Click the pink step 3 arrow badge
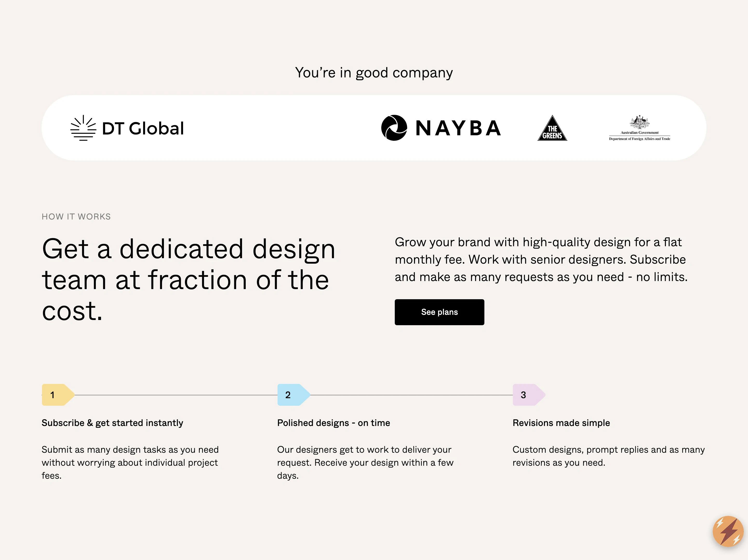Viewport: 748px width, 560px height. (x=529, y=395)
